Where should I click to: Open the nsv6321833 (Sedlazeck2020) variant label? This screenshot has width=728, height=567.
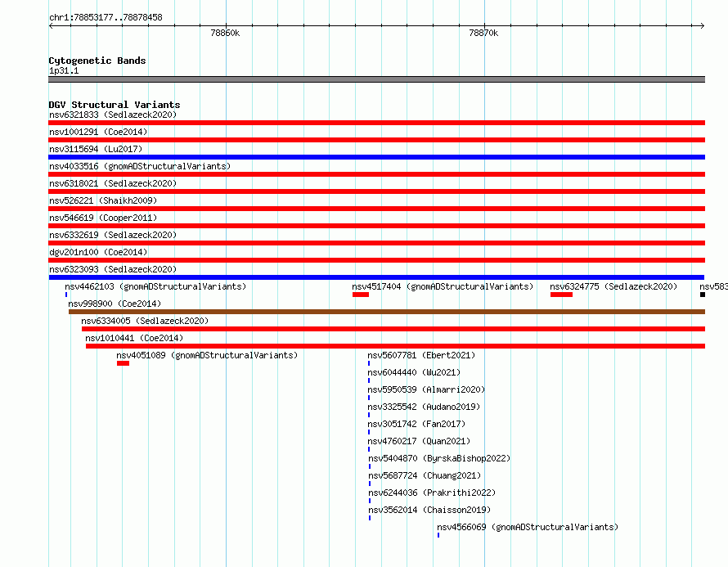tap(113, 115)
